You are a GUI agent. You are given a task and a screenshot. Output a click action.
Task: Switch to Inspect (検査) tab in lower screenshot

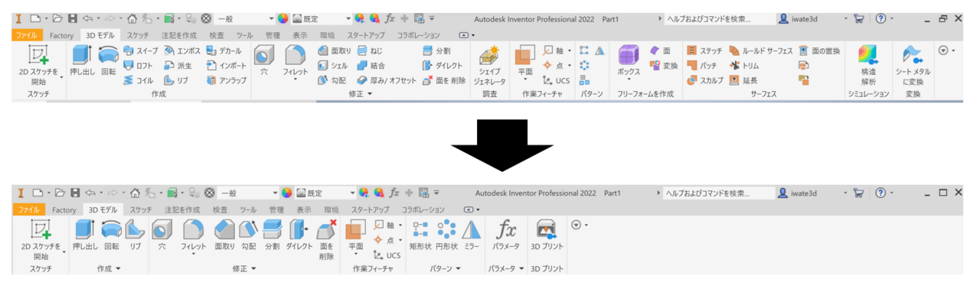(220, 209)
